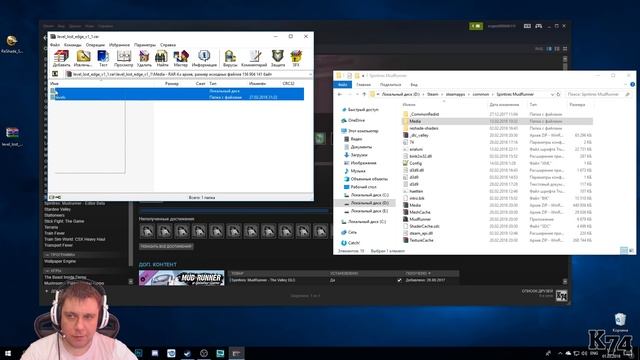Click the Тест (Test) icon in WinRAR
The height and width of the screenshot is (360, 640).
click(x=103, y=58)
